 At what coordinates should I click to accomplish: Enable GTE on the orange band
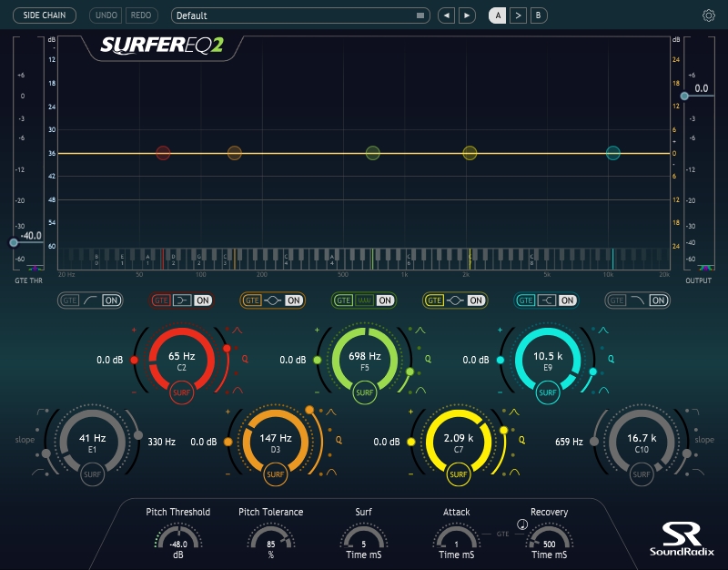click(252, 300)
